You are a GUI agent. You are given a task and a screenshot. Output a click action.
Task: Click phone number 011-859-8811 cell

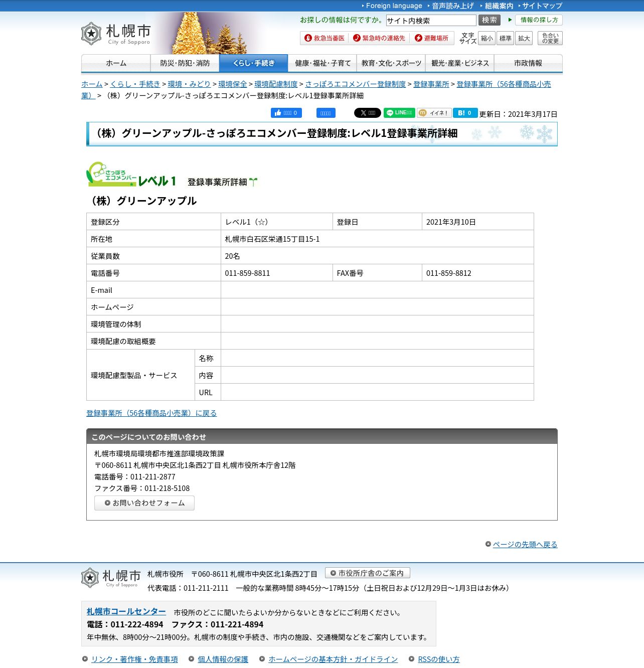[277, 273]
